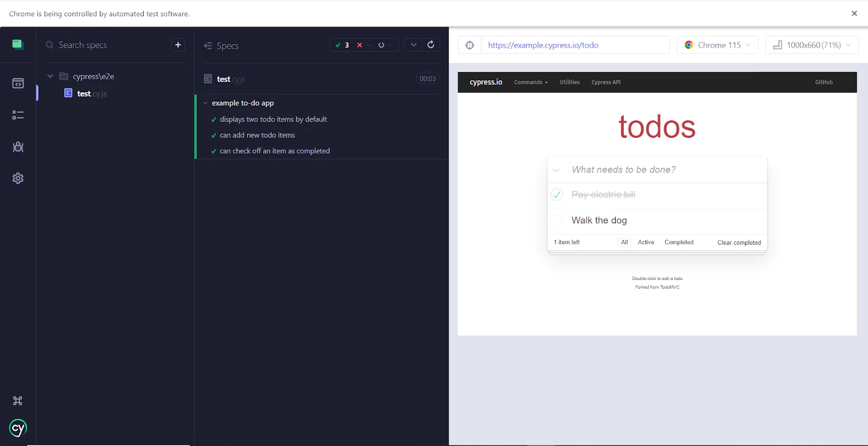Show keyboard shortcuts command icon
The image size is (868, 446).
click(18, 401)
